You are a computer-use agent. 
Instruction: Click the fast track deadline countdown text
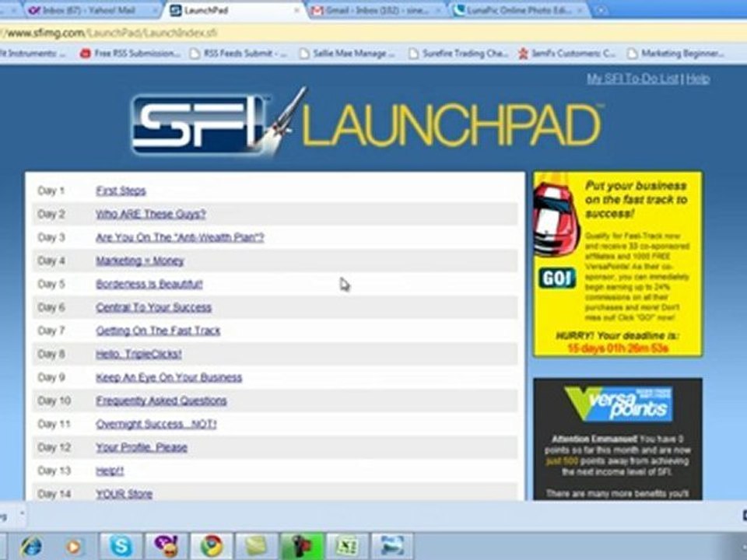[x=617, y=348]
